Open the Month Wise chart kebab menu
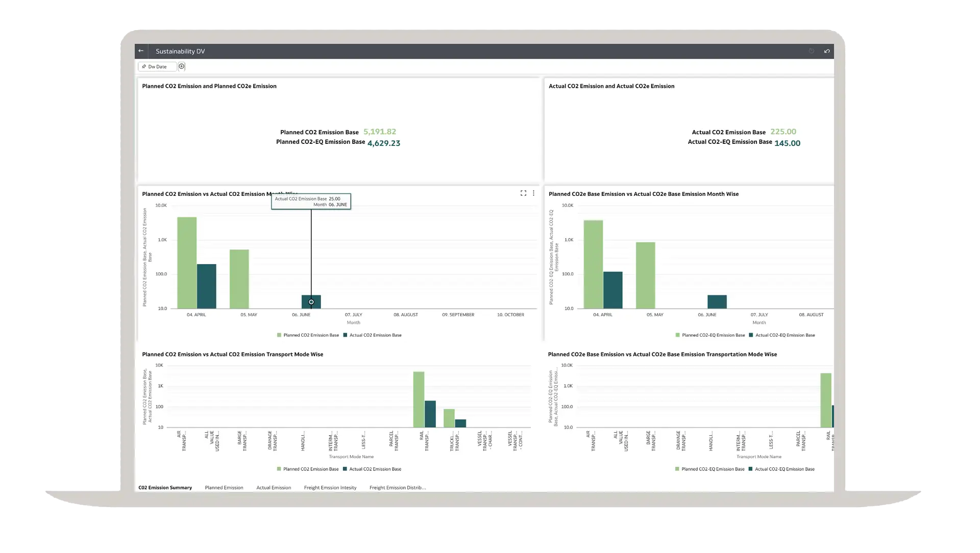This screenshot has height=553, width=980. coord(533,193)
